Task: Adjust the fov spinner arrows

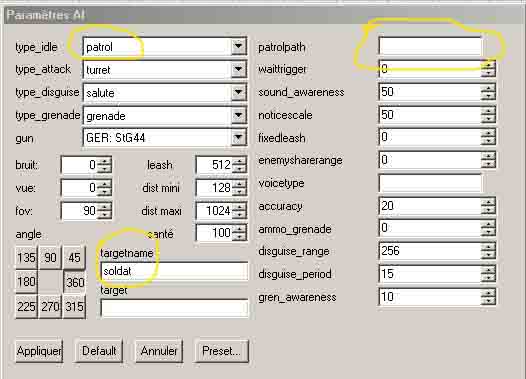Action: point(105,211)
